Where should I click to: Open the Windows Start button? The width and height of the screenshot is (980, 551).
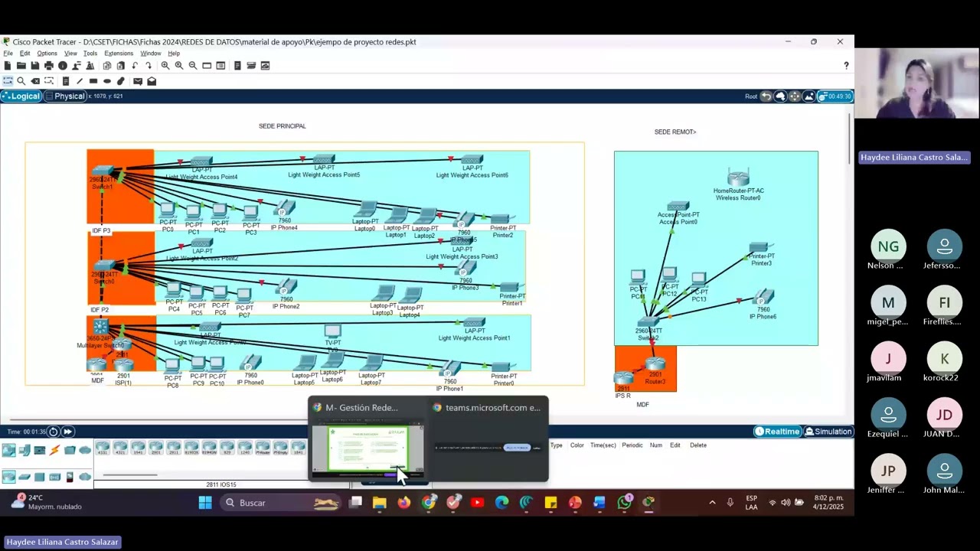click(x=205, y=503)
